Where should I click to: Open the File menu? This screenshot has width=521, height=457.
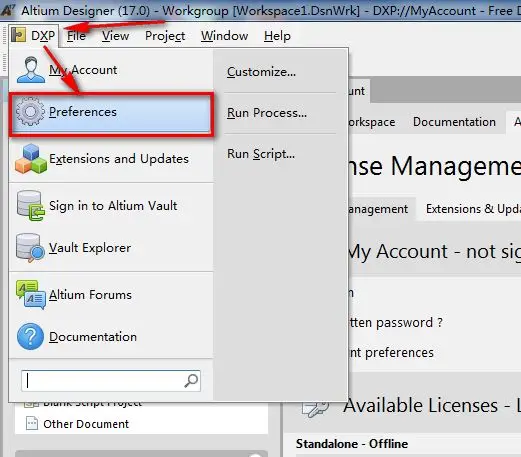(76, 36)
